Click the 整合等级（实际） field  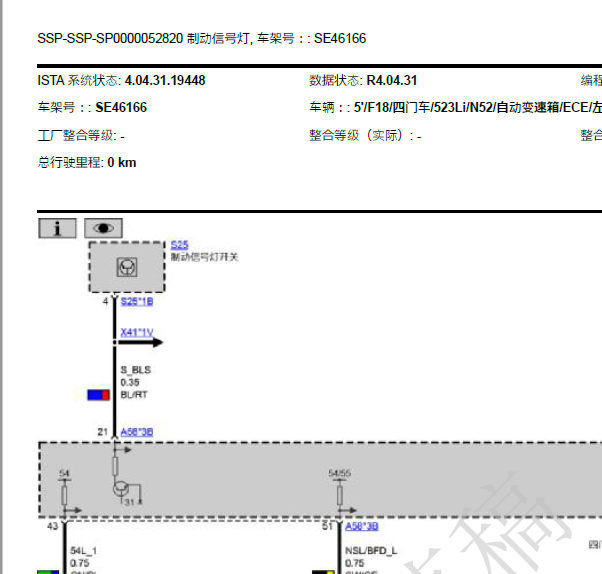point(365,136)
